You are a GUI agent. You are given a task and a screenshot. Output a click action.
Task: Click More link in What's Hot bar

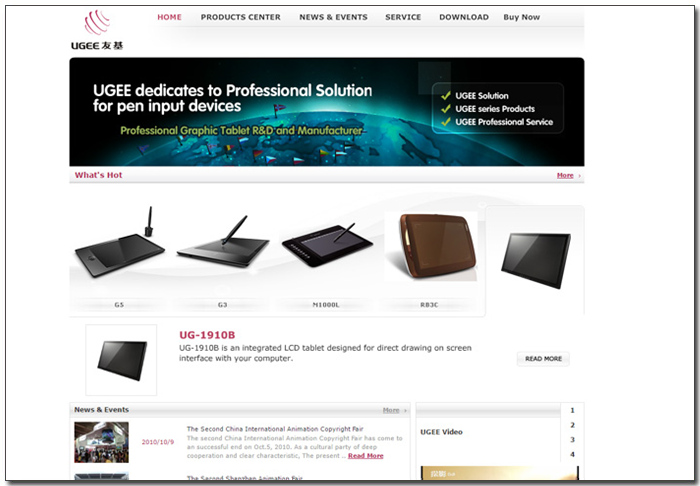pyautogui.click(x=565, y=175)
